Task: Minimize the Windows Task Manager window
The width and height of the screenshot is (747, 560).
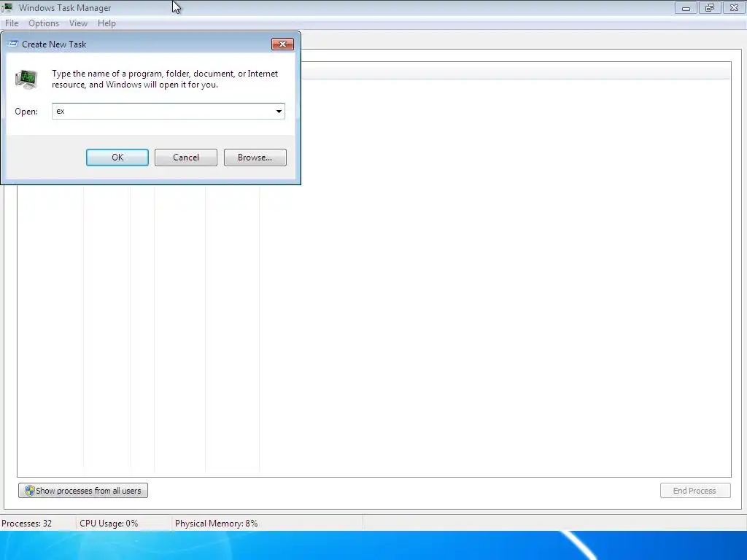Action: click(686, 7)
